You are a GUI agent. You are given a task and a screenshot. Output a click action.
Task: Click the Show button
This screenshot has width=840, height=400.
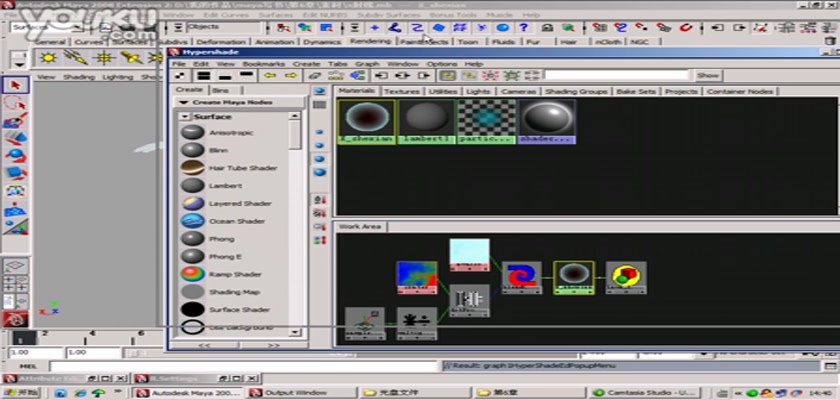(708, 76)
